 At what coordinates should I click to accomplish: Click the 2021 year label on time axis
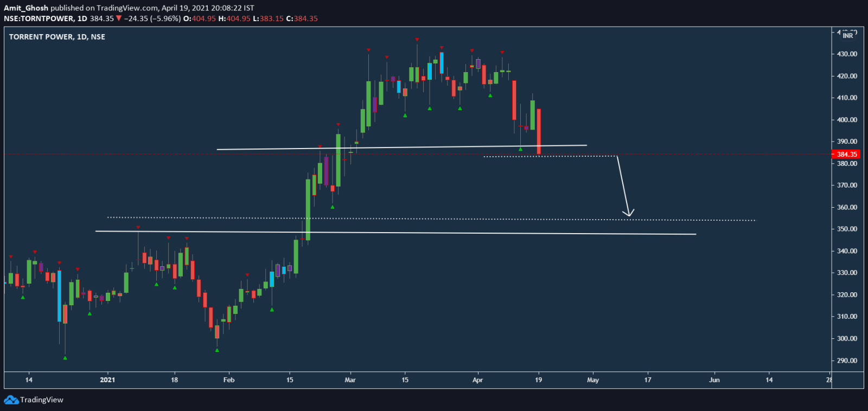(x=107, y=380)
